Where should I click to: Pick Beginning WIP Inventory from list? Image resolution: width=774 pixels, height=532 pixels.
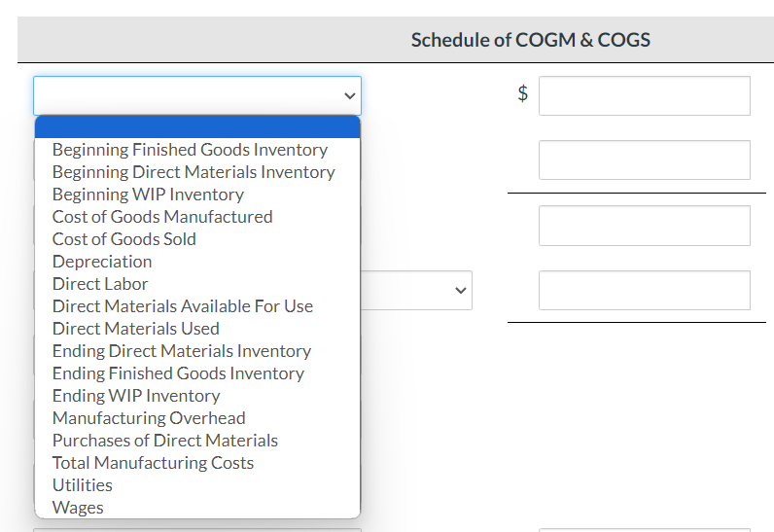point(148,195)
